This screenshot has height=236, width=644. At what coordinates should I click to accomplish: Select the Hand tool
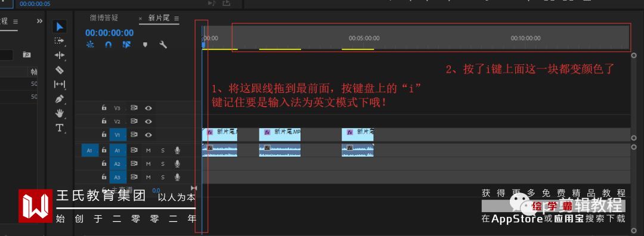click(x=60, y=113)
